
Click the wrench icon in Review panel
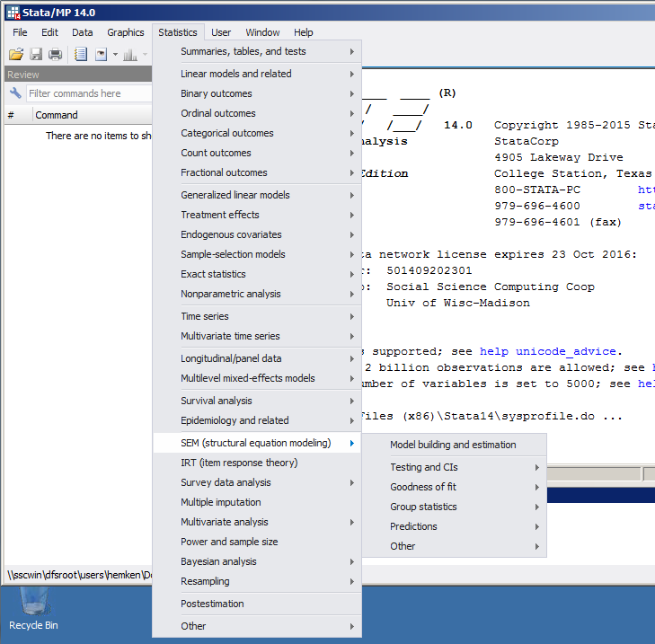(x=15, y=93)
